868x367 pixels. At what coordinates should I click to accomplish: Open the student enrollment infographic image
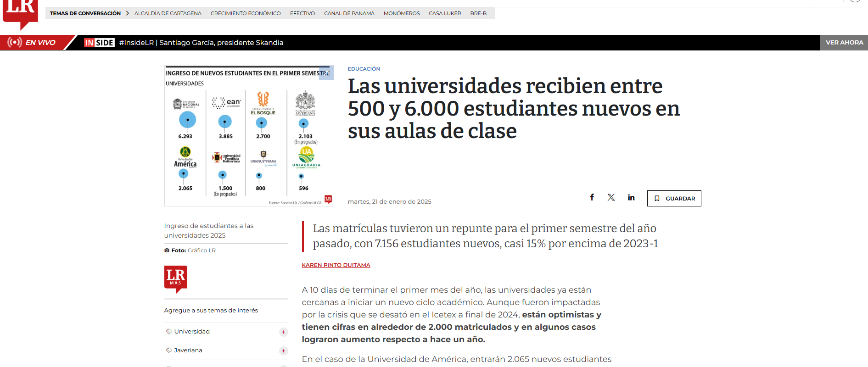(x=249, y=136)
